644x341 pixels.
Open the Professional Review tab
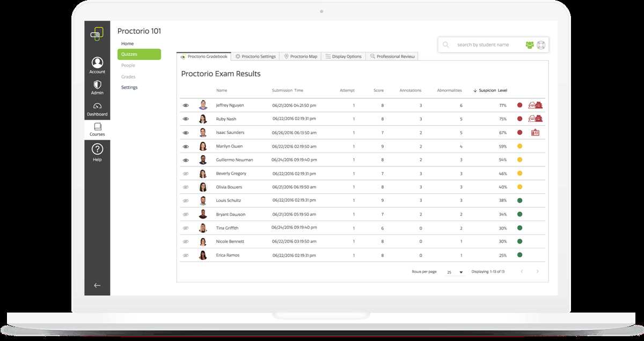392,56
